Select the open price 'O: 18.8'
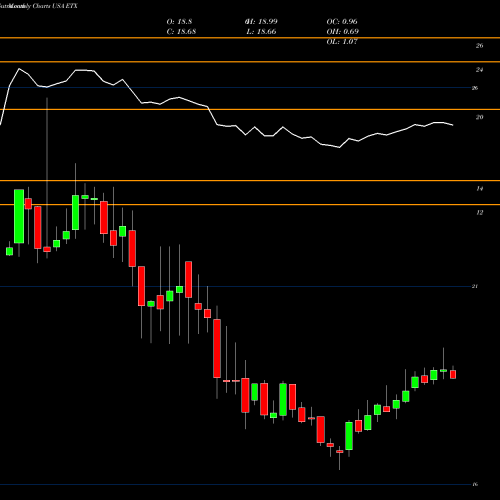 (179, 22)
